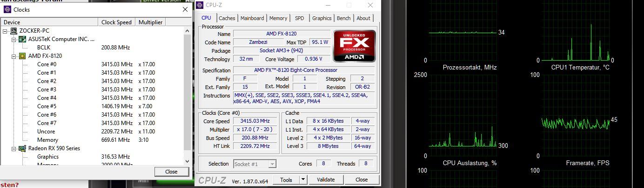Select the Core #0 row in Clocks
The width and height of the screenshot is (644, 188).
point(92,64)
